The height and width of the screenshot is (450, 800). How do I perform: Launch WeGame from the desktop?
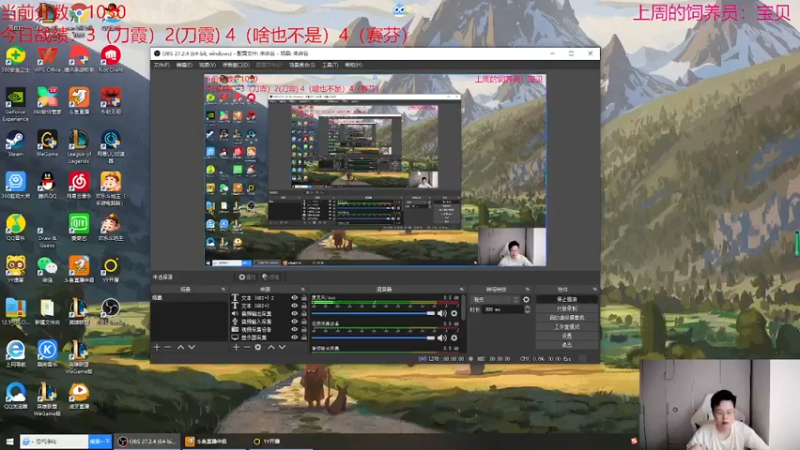pyautogui.click(x=47, y=143)
